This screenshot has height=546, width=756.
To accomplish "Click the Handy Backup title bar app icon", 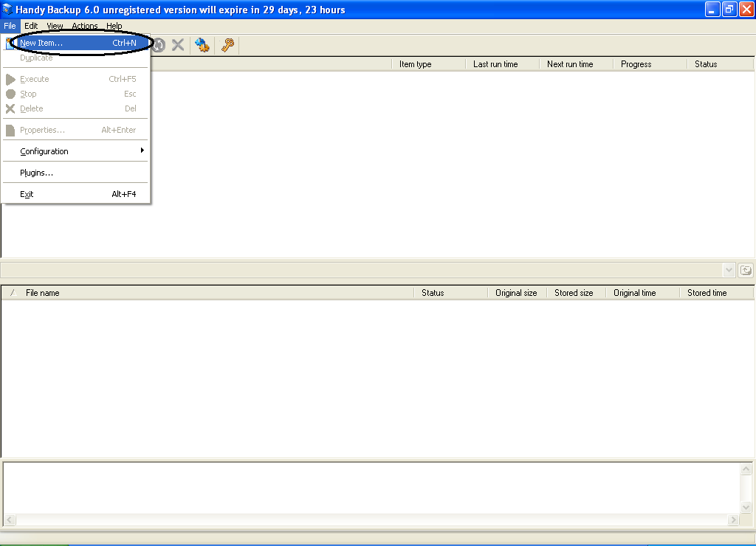I will click(7, 9).
